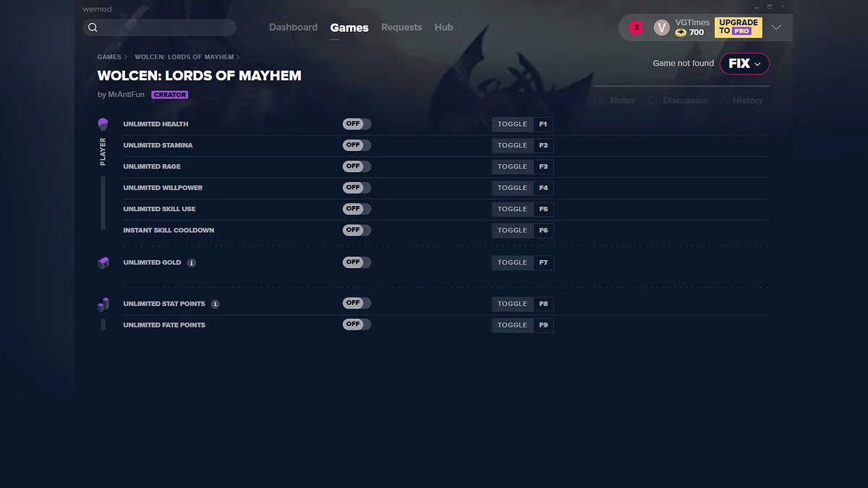Click the Game not found text
Viewport: 868px width, 488px height.
683,64
